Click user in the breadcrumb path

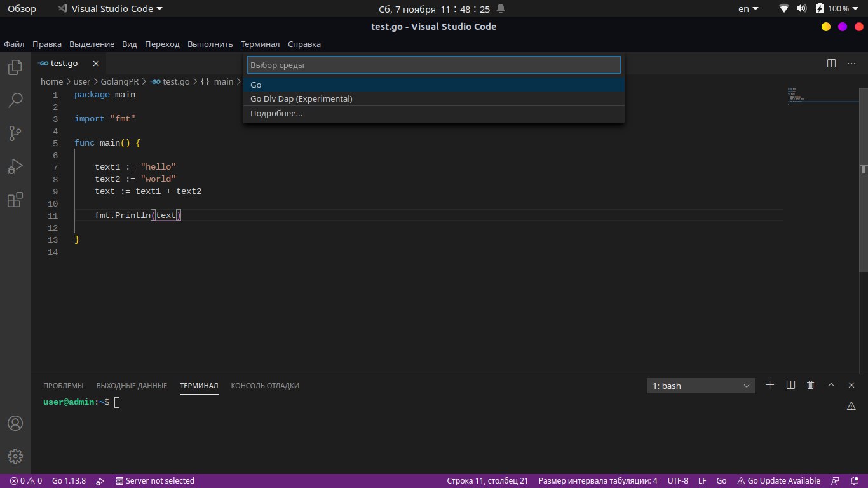[x=82, y=81]
